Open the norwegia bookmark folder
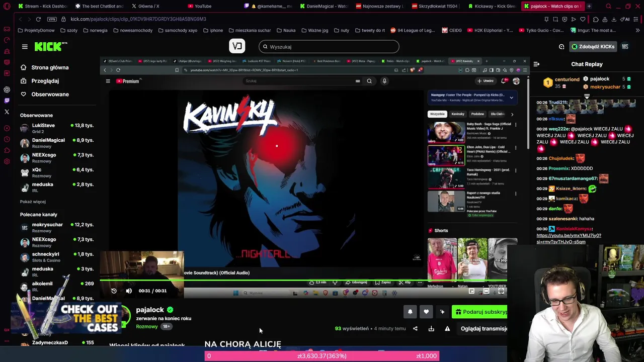Image resolution: width=644 pixels, height=362 pixels. click(95, 30)
